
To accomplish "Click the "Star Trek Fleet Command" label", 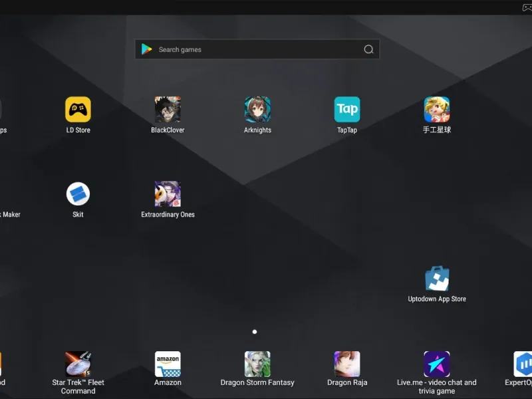I will [78, 387].
